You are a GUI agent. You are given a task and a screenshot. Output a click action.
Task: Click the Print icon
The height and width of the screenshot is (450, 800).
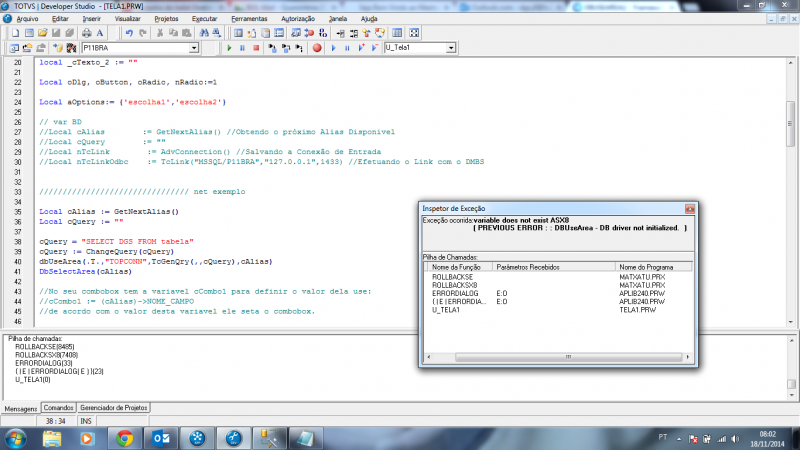coord(87,33)
